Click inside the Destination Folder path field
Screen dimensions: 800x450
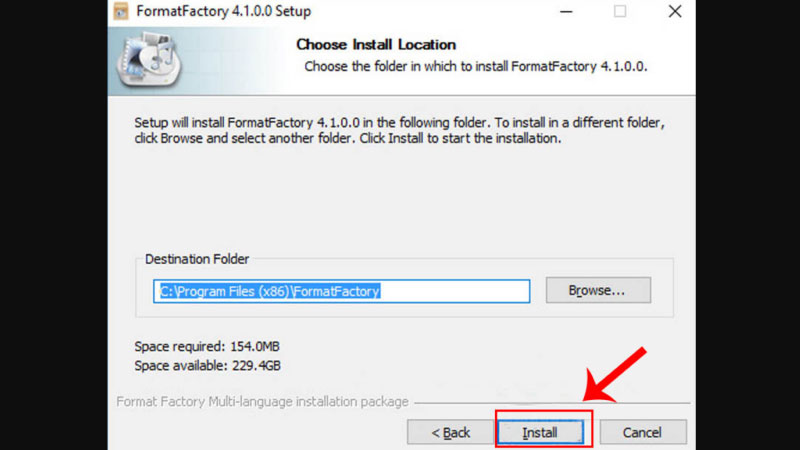click(341, 291)
